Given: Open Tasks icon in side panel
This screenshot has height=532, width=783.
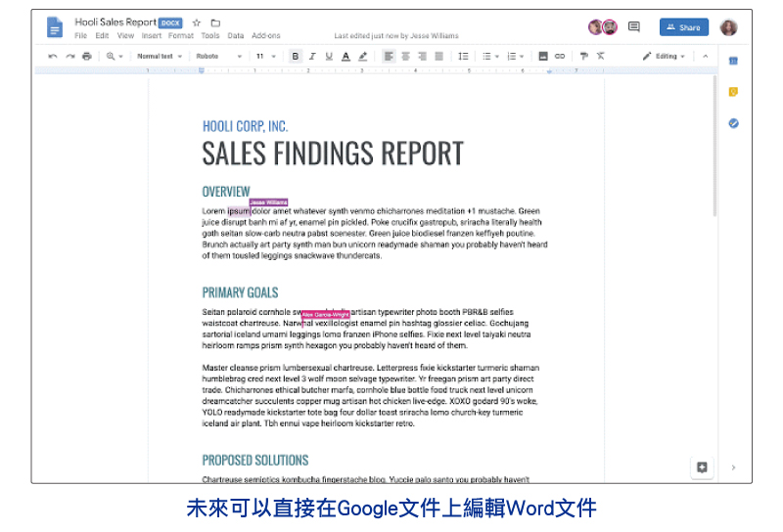Looking at the screenshot, I should [733, 123].
